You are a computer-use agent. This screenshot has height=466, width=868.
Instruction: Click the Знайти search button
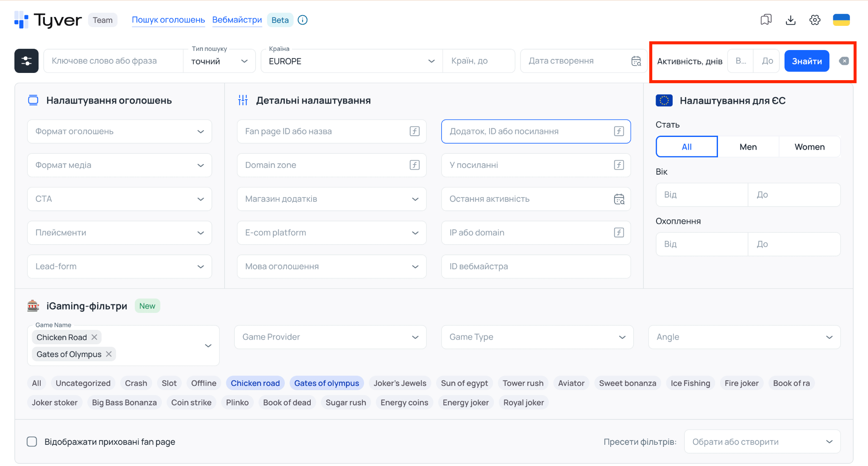click(807, 61)
